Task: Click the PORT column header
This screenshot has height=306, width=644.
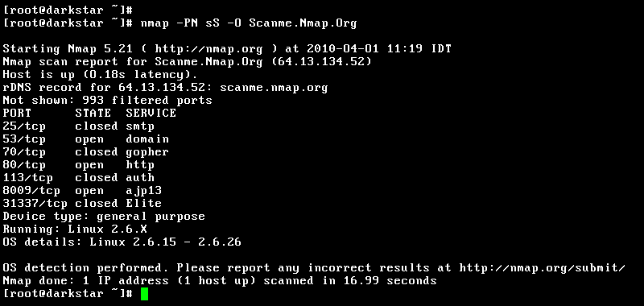Action: [x=17, y=113]
